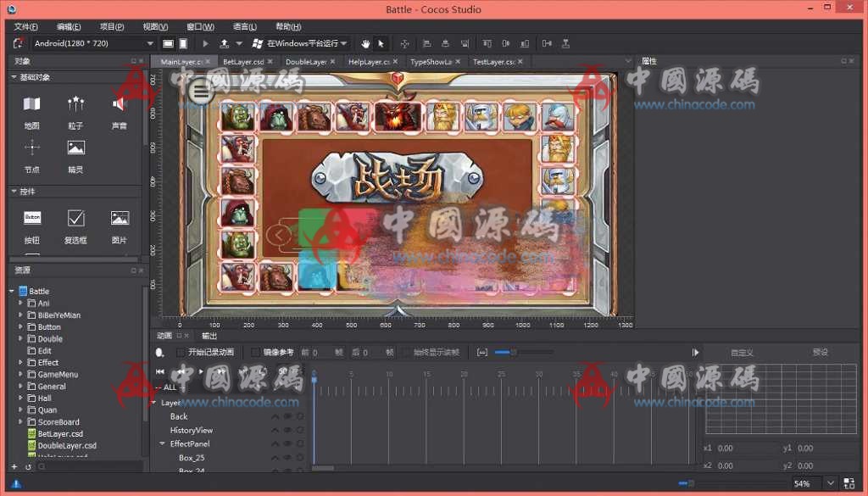Expand the Ani folder
The image size is (868, 496).
20,303
